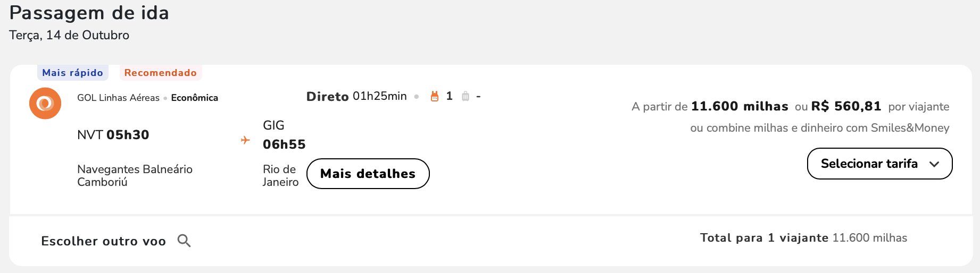Choose Escolher outro voo link
Screen dimensions: 980x273
pos(103,241)
